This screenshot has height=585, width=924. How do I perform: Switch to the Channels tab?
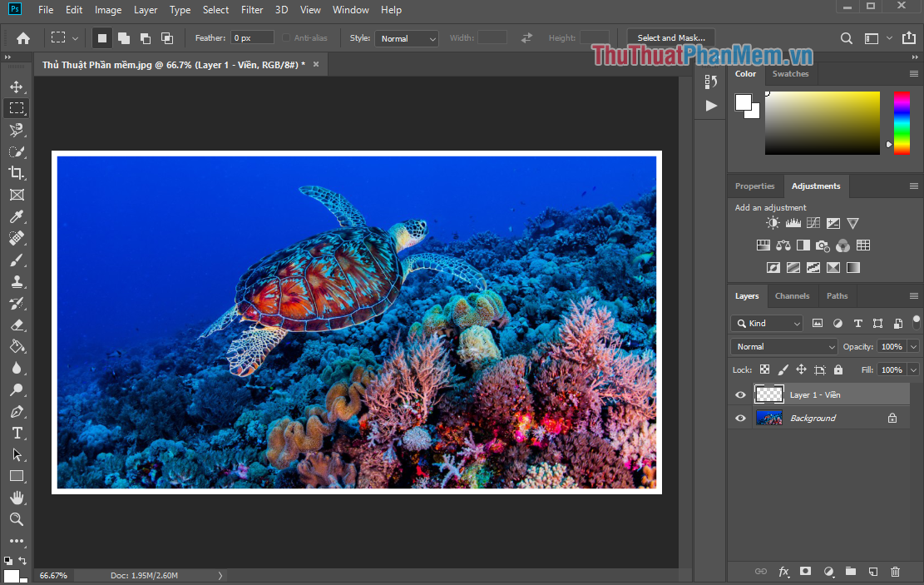[x=792, y=295]
